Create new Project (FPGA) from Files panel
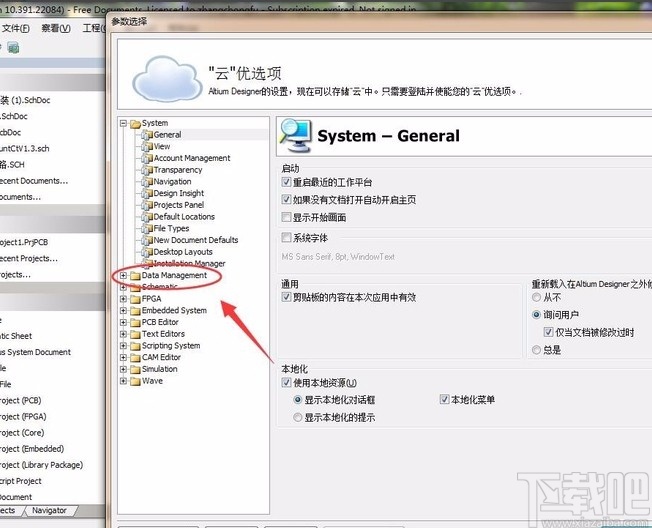This screenshot has height=528, width=652. (x=23, y=417)
